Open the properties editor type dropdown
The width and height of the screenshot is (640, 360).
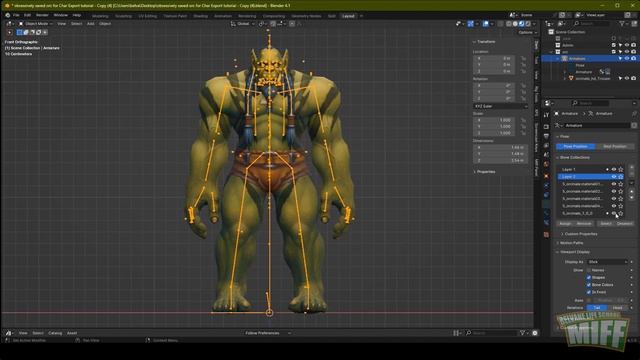[549, 103]
